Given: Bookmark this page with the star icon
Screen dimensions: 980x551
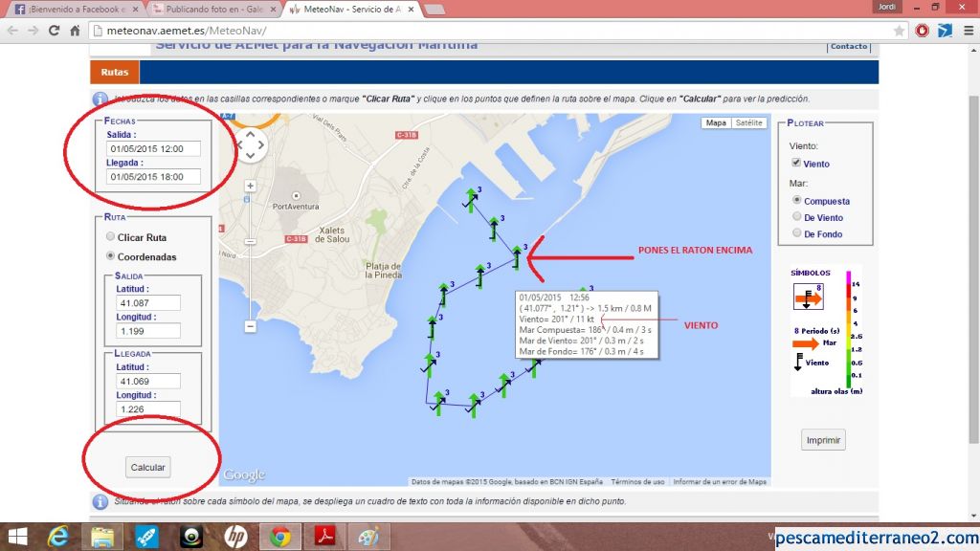Looking at the screenshot, I should click(x=899, y=30).
